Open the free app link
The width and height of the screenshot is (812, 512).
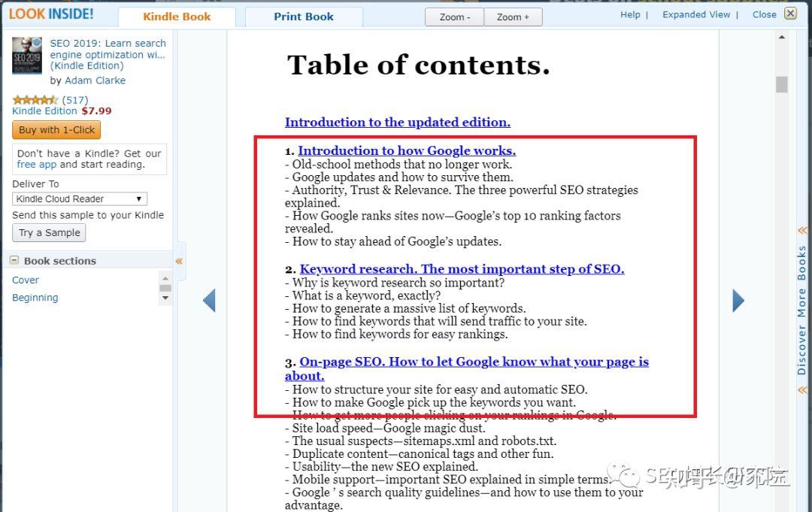[36, 165]
